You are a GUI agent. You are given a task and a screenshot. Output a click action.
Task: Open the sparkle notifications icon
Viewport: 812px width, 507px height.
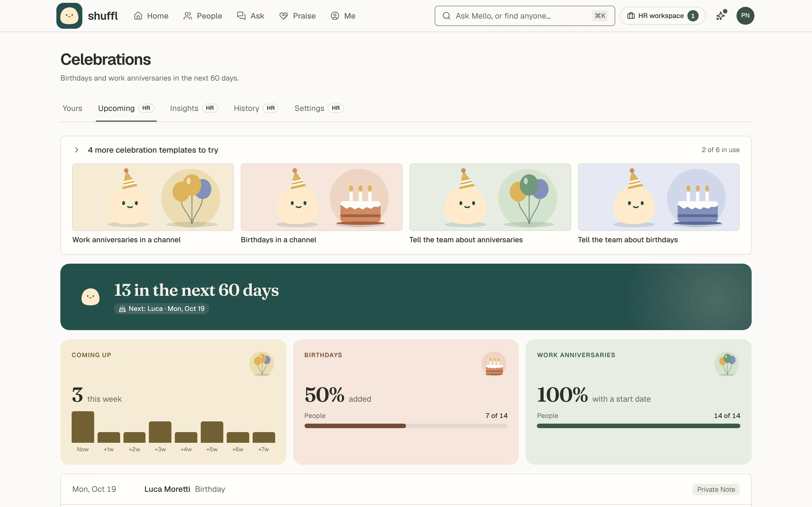click(721, 16)
